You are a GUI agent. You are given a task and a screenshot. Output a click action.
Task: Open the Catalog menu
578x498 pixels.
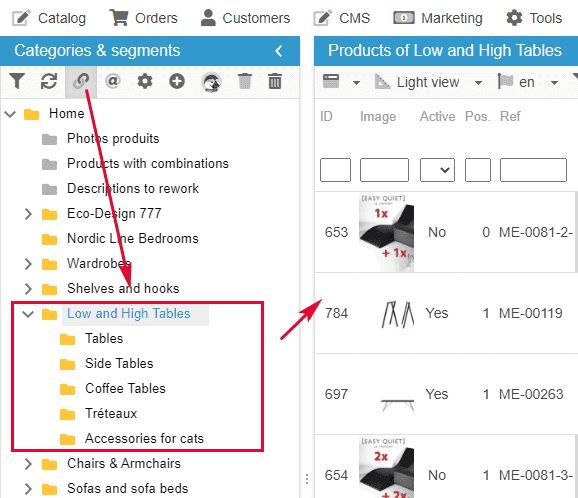coord(49,18)
